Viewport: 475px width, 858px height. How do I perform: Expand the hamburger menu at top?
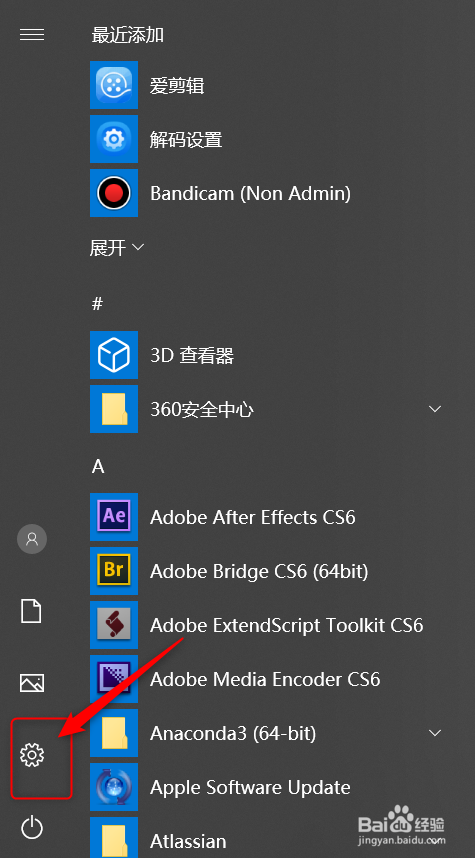pos(32,34)
